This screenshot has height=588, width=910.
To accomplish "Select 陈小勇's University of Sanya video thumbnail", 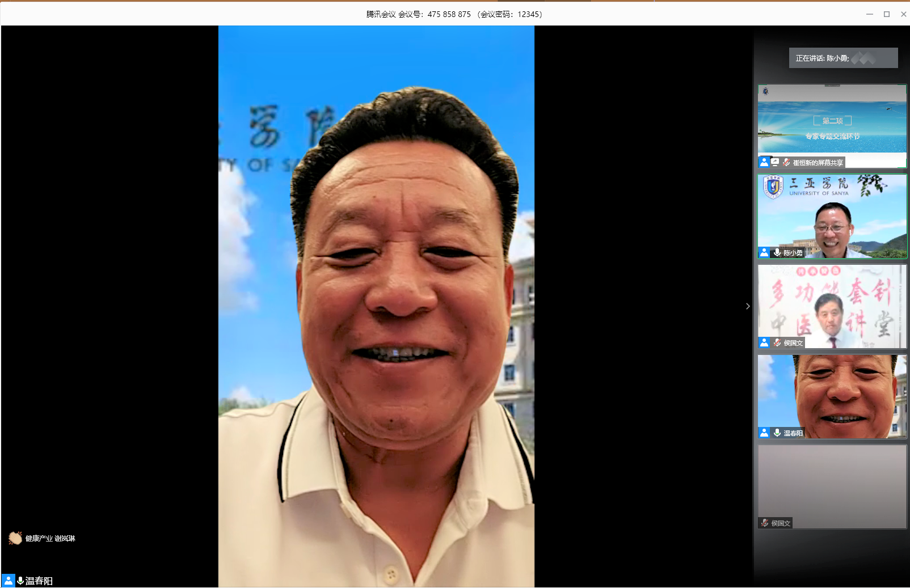I will tap(832, 215).
